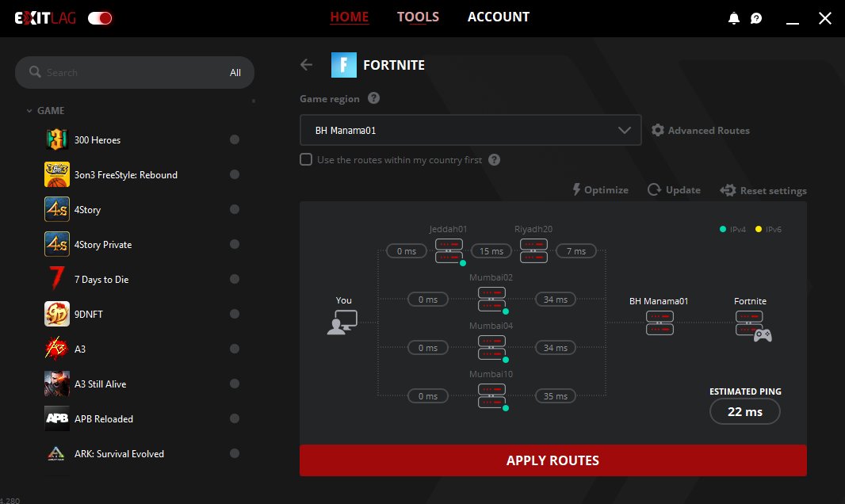Switch to the TOOLS tab
The width and height of the screenshot is (845, 504).
(x=419, y=17)
